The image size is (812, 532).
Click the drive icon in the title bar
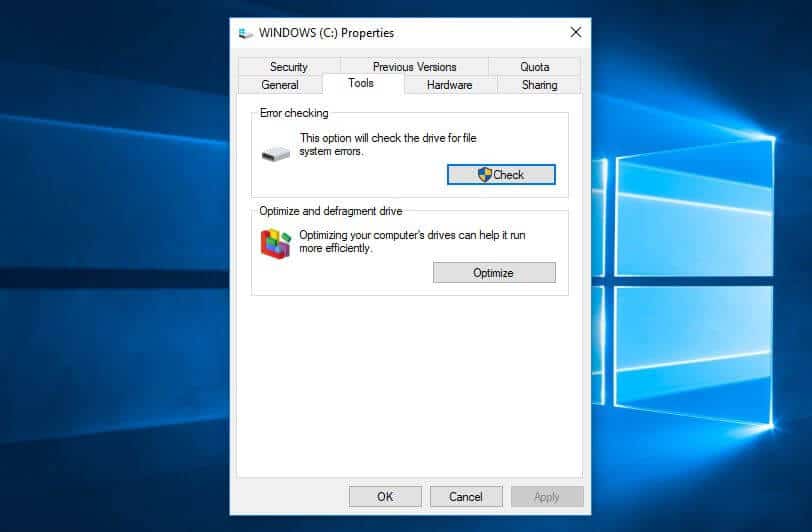click(x=246, y=33)
